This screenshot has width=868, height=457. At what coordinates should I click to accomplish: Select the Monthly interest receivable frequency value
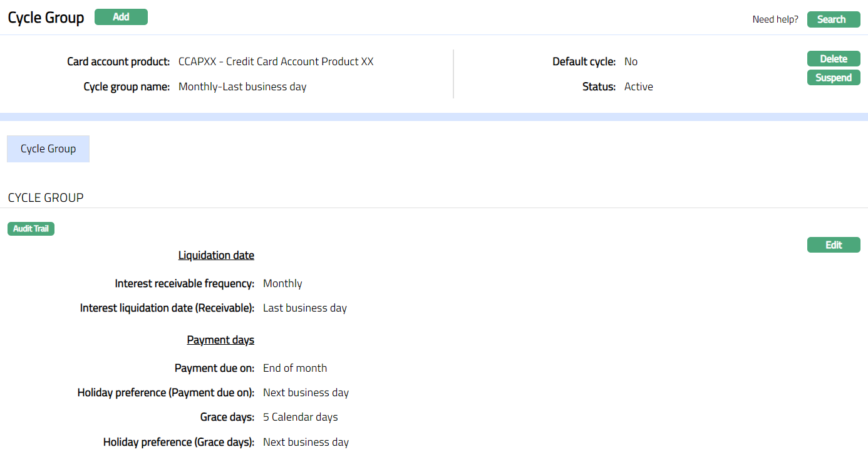pos(282,283)
